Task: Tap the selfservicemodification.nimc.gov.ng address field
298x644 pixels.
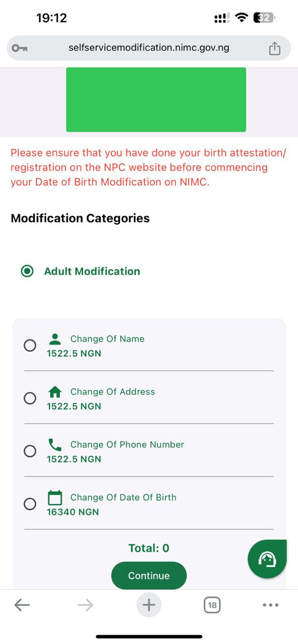Action: (x=149, y=48)
